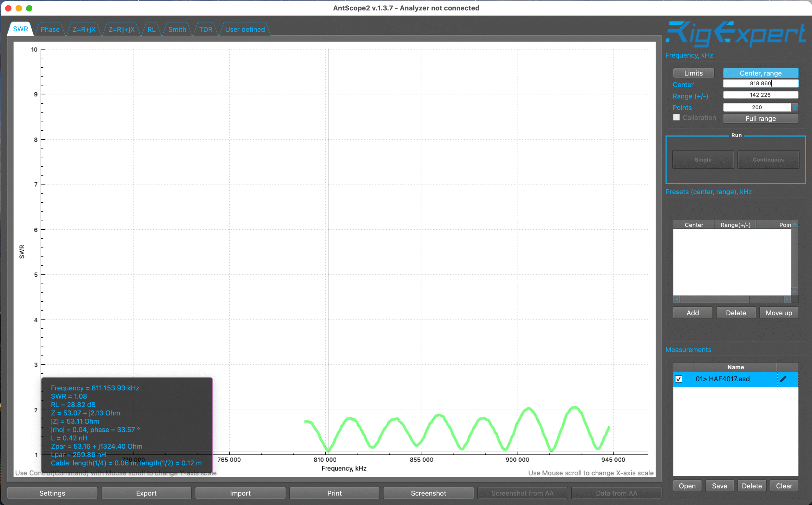Click the green SWR curve peak near 900 000 kHz
The width and height of the screenshot is (812, 505).
[x=529, y=409]
